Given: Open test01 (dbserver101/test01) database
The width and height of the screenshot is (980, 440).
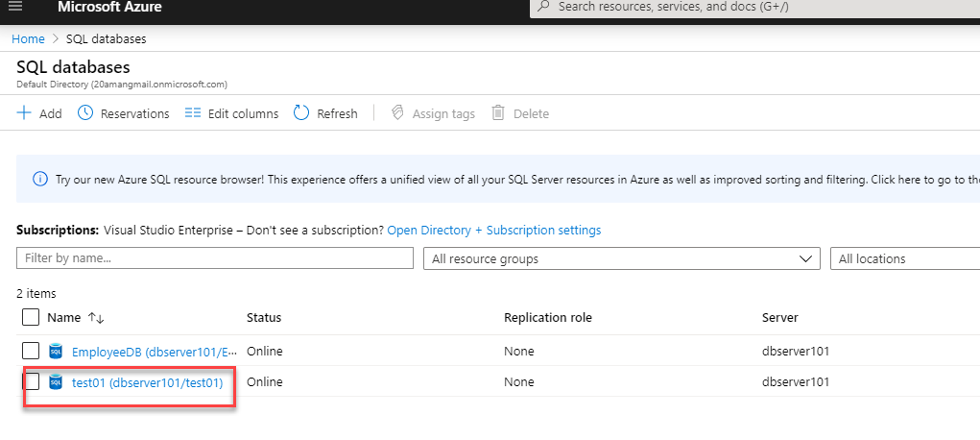Looking at the screenshot, I should [x=148, y=381].
